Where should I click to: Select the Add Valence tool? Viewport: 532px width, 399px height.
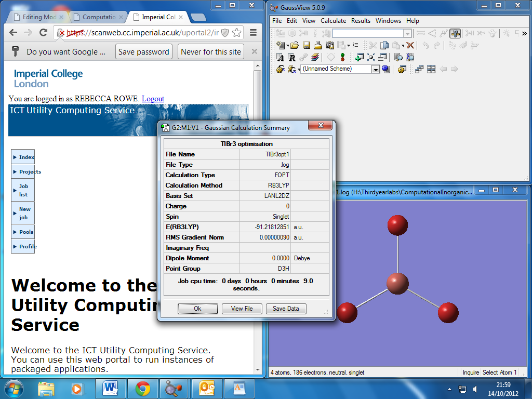(470, 33)
